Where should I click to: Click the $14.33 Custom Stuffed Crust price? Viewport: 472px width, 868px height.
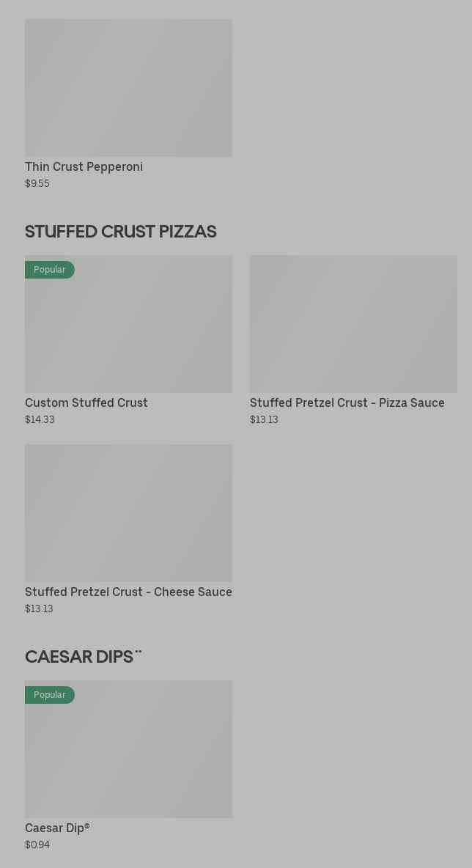click(x=40, y=419)
